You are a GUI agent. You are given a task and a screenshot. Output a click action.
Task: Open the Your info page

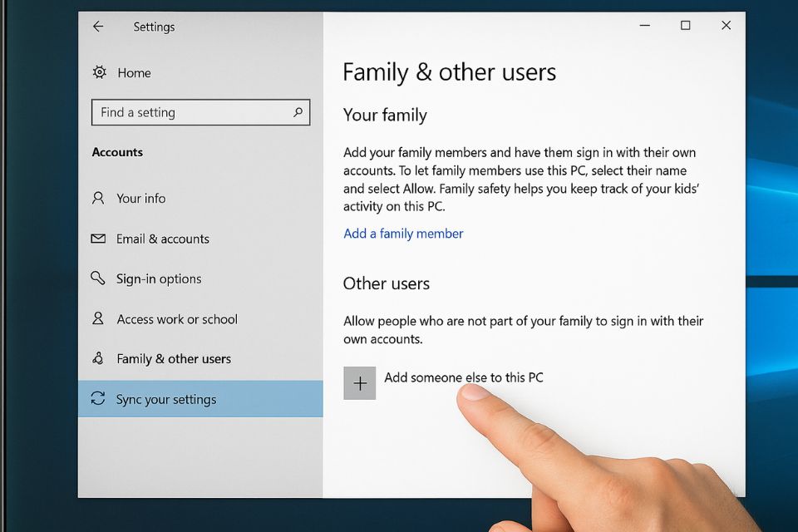click(140, 199)
